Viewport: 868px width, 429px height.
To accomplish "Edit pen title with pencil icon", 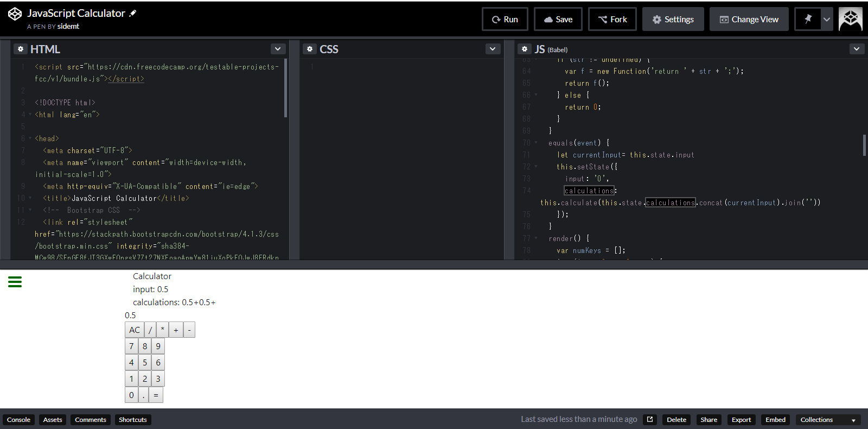I will coord(133,13).
